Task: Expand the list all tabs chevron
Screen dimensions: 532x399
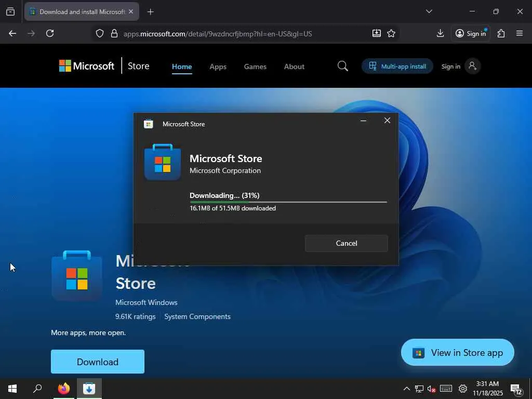Action: coord(429,11)
